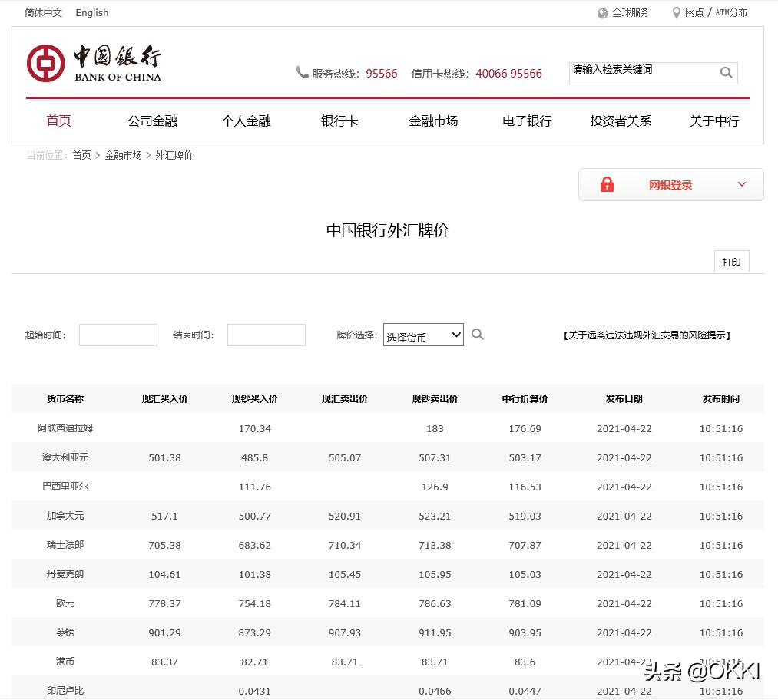Click the 起始时间 start date field
The height and width of the screenshot is (700, 778).
[118, 335]
